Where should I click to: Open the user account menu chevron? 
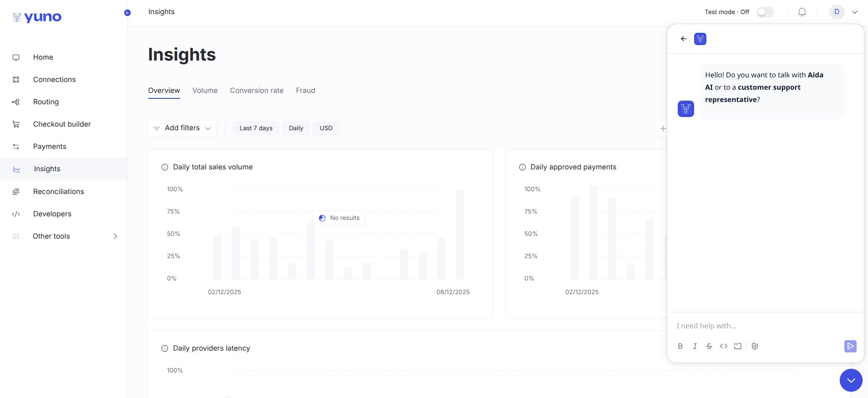pyautogui.click(x=855, y=12)
